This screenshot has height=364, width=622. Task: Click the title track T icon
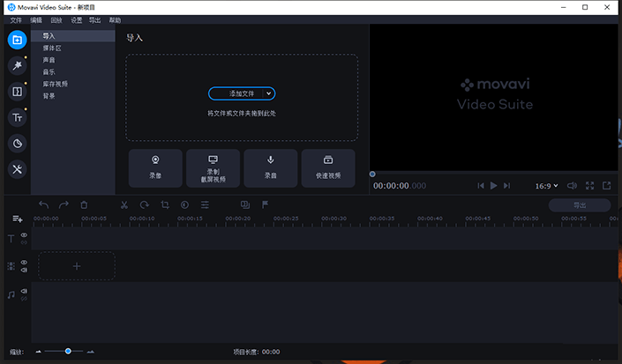click(x=11, y=239)
